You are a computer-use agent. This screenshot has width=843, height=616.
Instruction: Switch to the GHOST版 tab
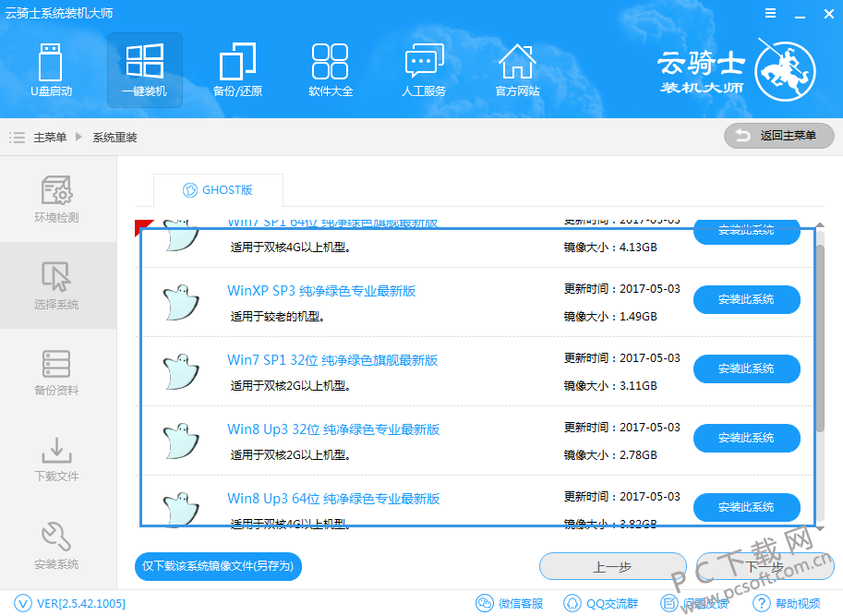pos(218,190)
